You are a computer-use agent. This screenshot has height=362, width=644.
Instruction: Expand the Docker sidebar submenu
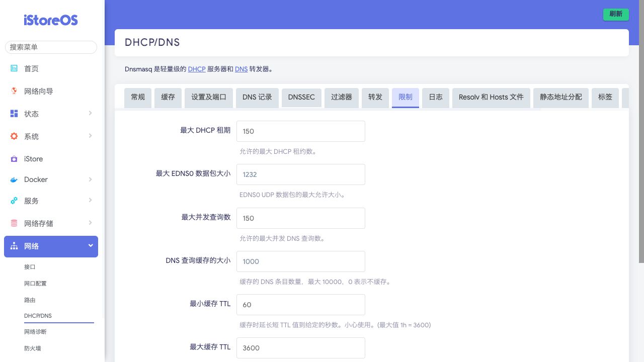(91, 179)
